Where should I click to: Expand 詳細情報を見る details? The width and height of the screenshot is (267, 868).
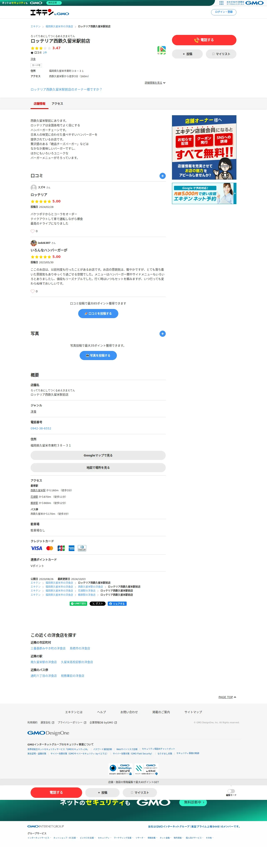(155, 83)
